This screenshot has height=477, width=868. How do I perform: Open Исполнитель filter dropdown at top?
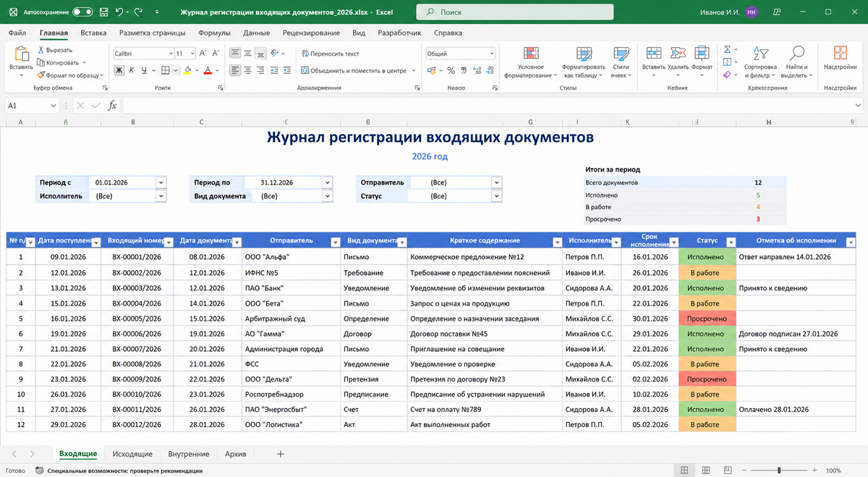coord(161,196)
